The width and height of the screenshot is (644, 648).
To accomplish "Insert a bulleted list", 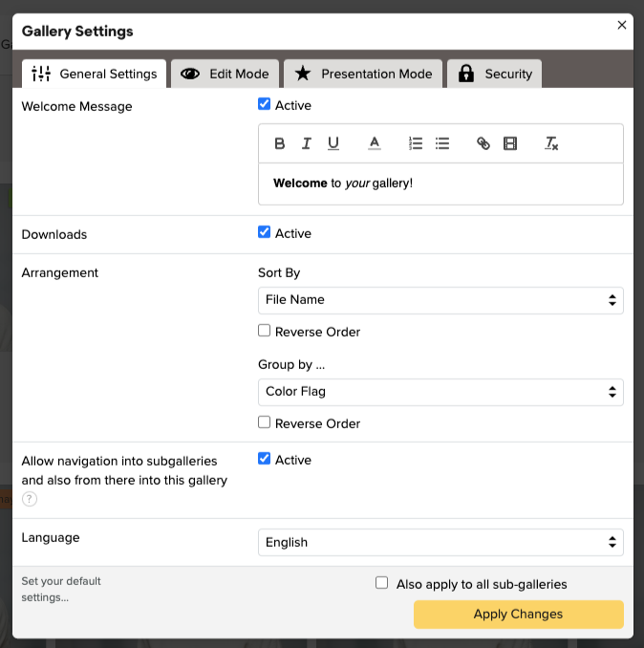I will click(442, 143).
